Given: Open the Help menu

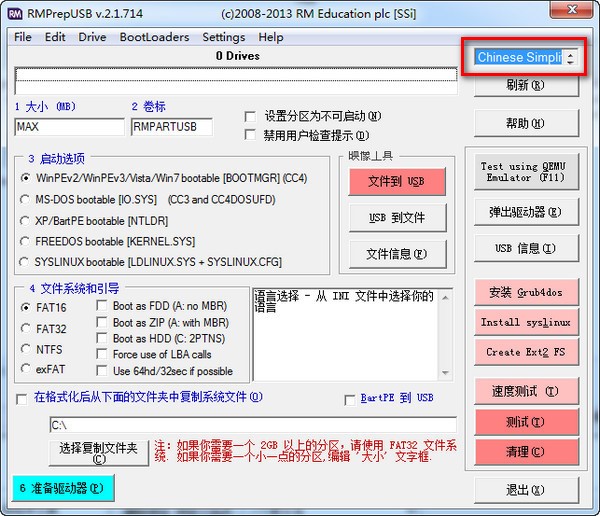Looking at the screenshot, I should pyautogui.click(x=271, y=37).
